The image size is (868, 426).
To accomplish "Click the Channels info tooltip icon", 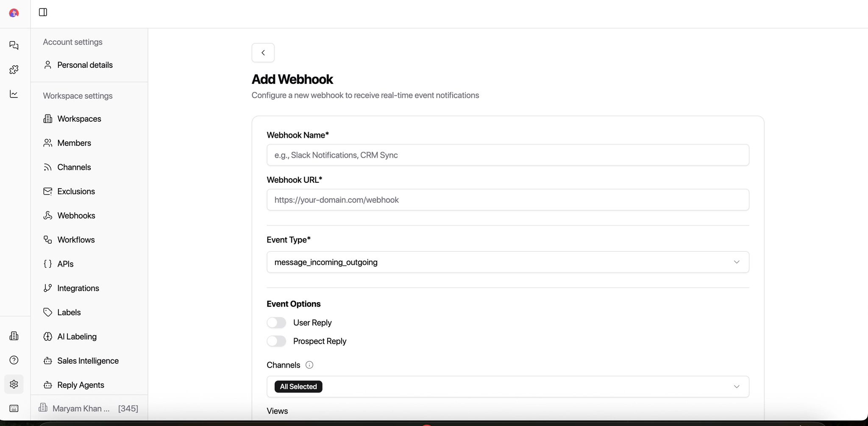I will pos(309,365).
